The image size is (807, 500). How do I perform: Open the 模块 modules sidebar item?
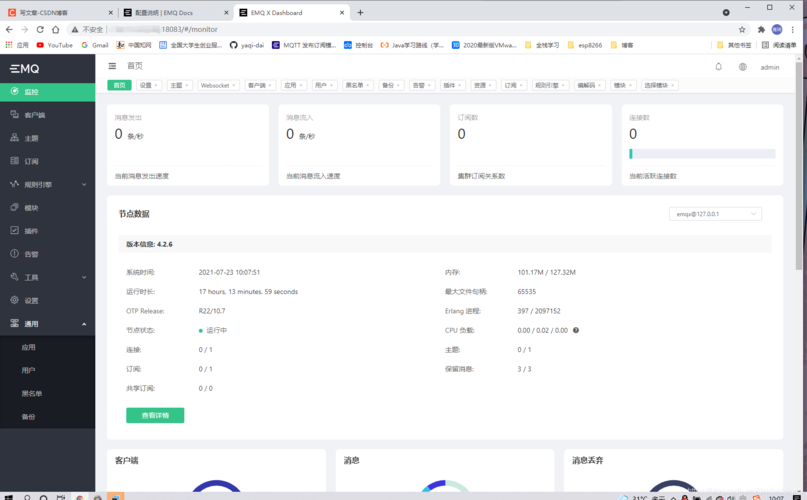pos(47,208)
